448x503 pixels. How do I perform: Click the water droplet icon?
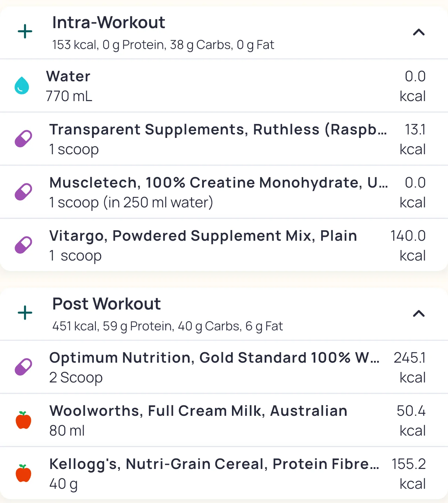point(22,85)
